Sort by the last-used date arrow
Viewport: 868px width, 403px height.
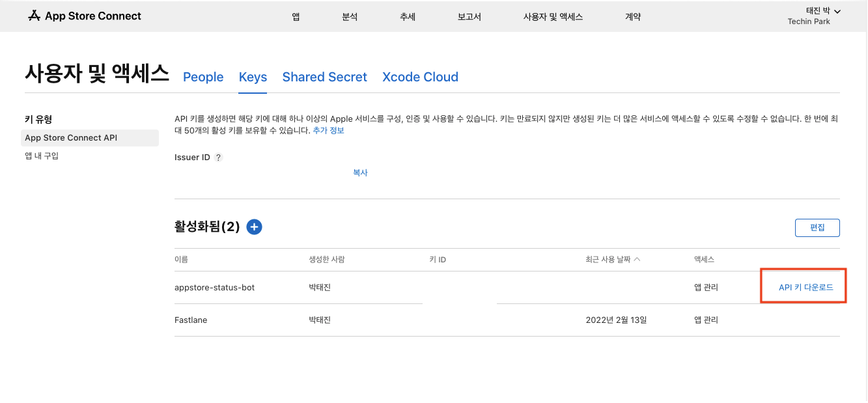click(637, 260)
